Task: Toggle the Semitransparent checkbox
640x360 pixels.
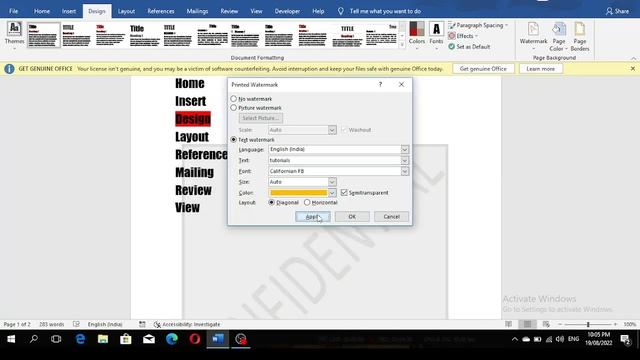Action: click(x=344, y=192)
